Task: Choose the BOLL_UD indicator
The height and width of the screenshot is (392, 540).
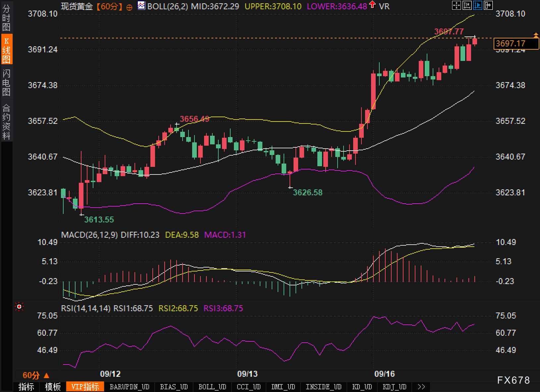Action: [212, 387]
